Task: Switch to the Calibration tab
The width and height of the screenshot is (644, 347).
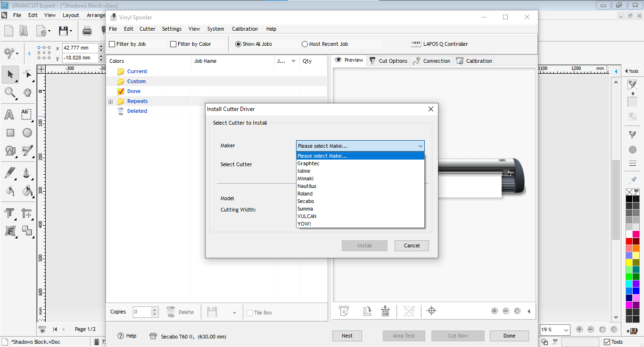Action: (474, 61)
